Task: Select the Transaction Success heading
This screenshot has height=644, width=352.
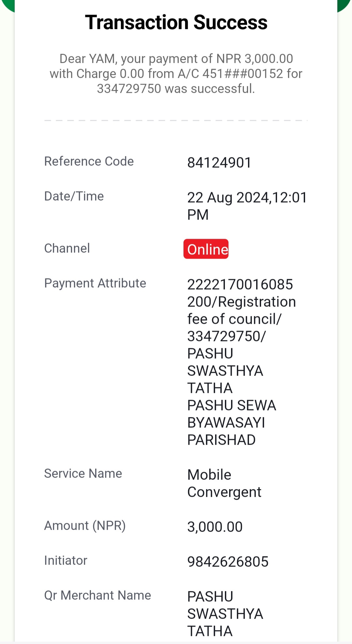Action: pyautogui.click(x=176, y=22)
